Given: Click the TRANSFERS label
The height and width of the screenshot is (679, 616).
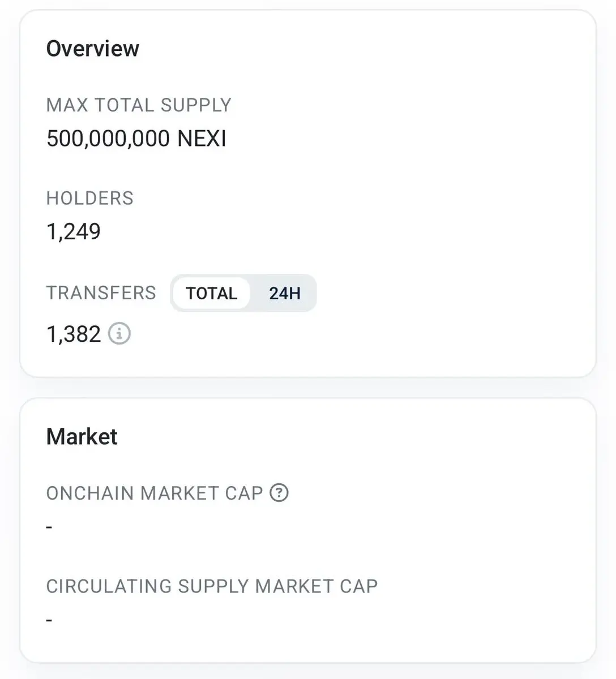Looking at the screenshot, I should (x=101, y=293).
